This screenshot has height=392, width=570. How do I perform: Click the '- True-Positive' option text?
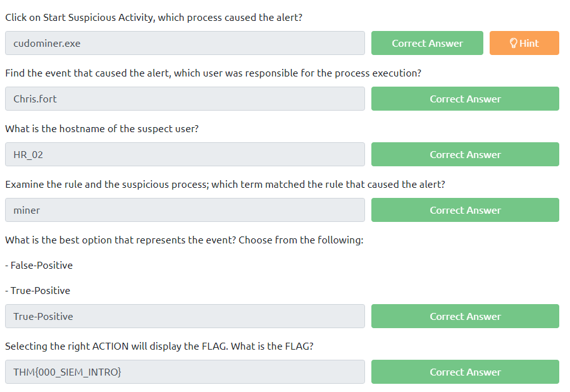(38, 291)
